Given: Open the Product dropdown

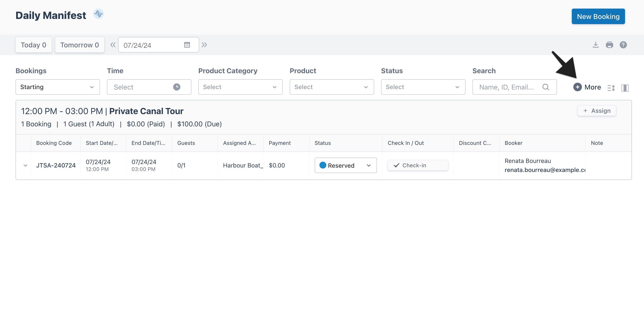Looking at the screenshot, I should click(331, 87).
